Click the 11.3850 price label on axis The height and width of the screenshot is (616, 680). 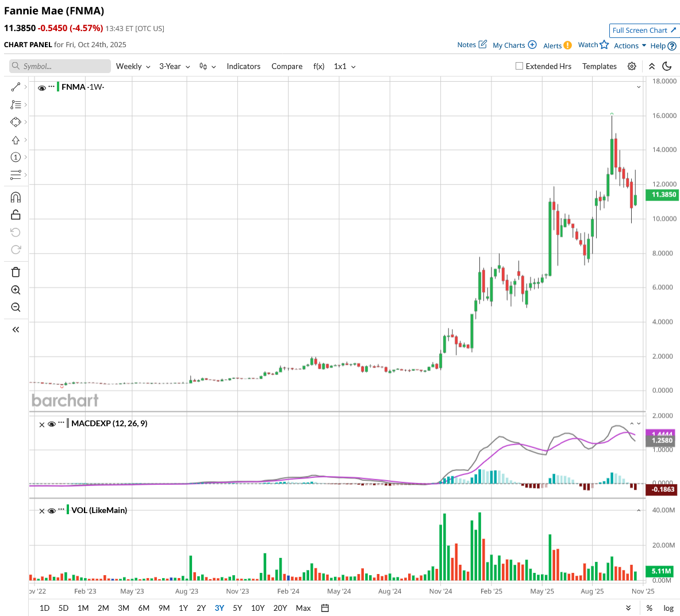click(663, 195)
